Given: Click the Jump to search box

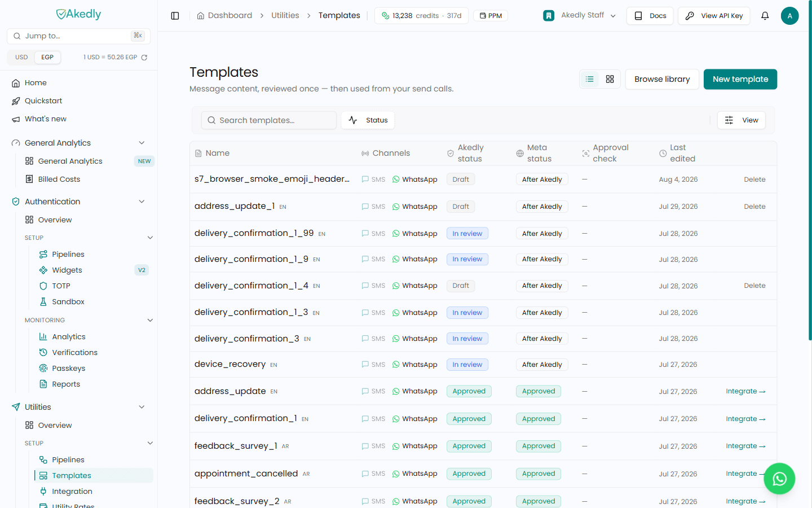Looking at the screenshot, I should 79,36.
